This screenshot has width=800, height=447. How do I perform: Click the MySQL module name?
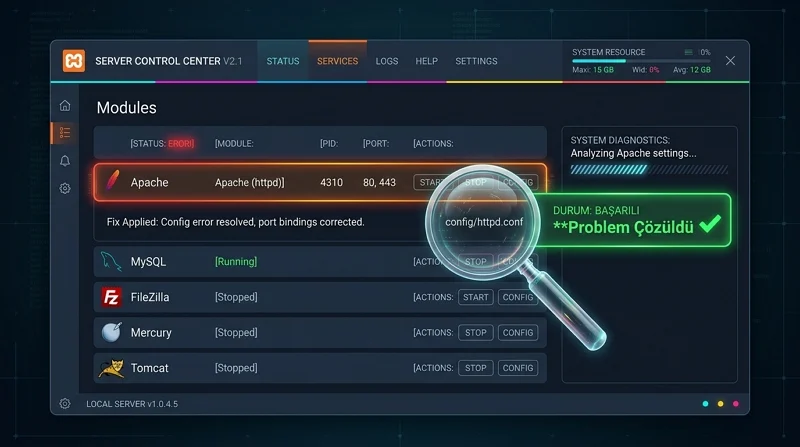coord(148,262)
